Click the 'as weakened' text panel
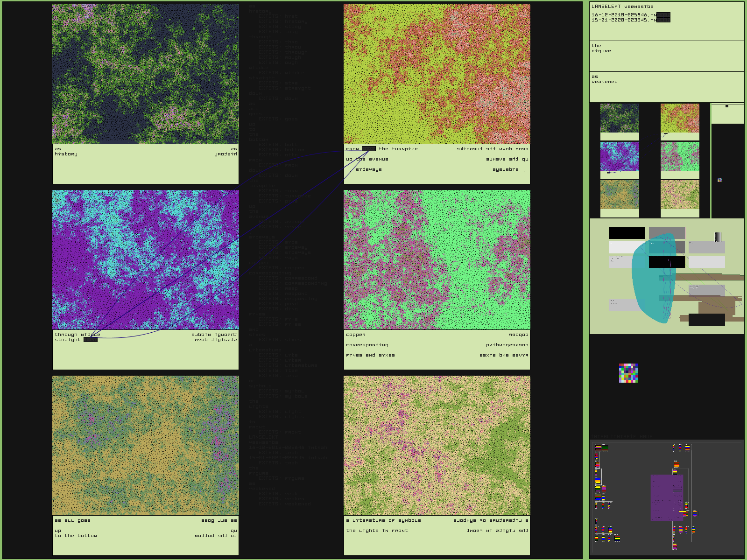 [x=667, y=86]
